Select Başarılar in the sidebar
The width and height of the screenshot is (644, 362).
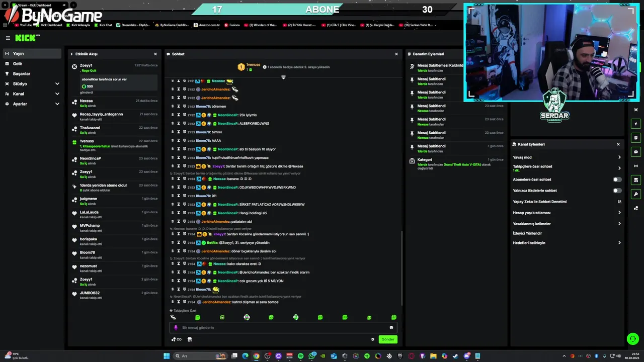33,74
